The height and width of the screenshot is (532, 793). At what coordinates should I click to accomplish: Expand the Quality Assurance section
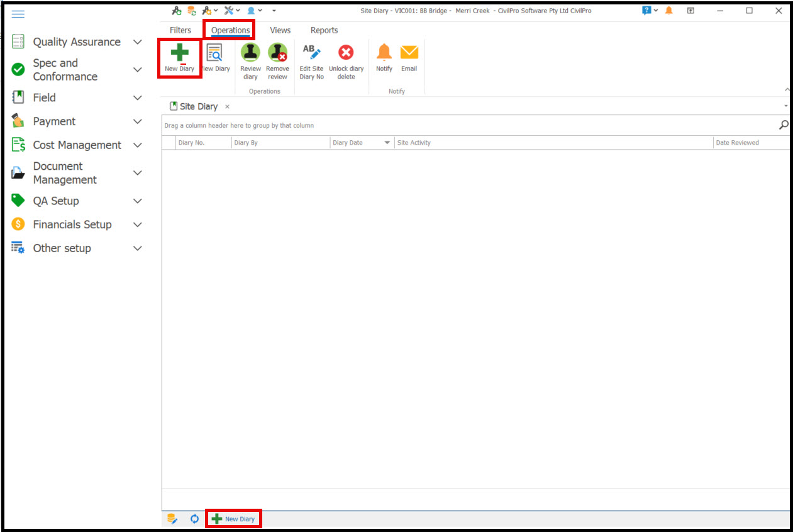(x=138, y=42)
